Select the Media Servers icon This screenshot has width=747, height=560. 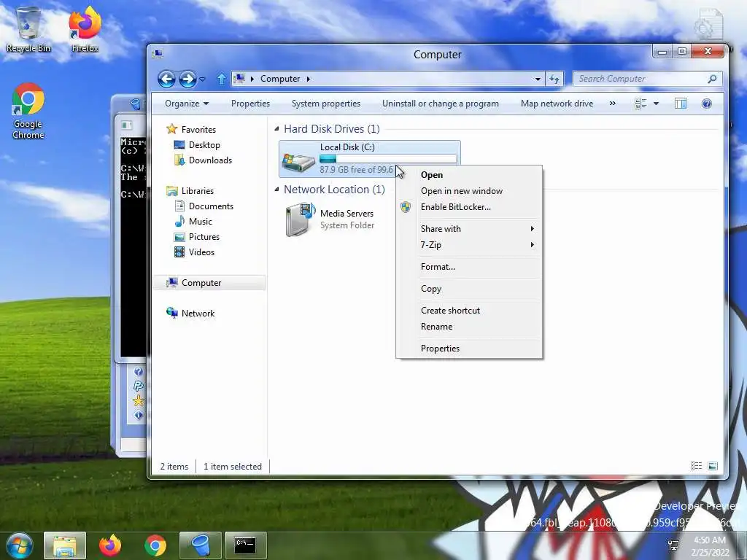tap(301, 219)
